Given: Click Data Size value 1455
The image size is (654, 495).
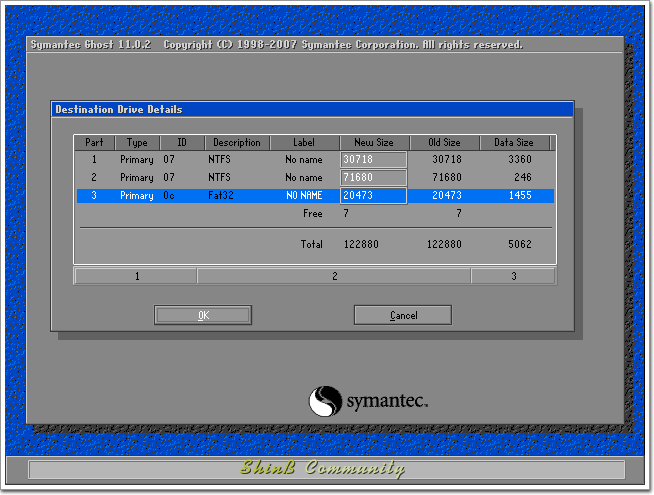Looking at the screenshot, I should point(520,196).
